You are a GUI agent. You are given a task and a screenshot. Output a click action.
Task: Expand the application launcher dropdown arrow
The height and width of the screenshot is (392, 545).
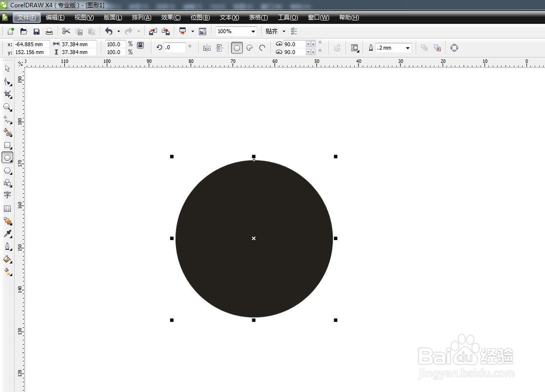click(x=192, y=31)
